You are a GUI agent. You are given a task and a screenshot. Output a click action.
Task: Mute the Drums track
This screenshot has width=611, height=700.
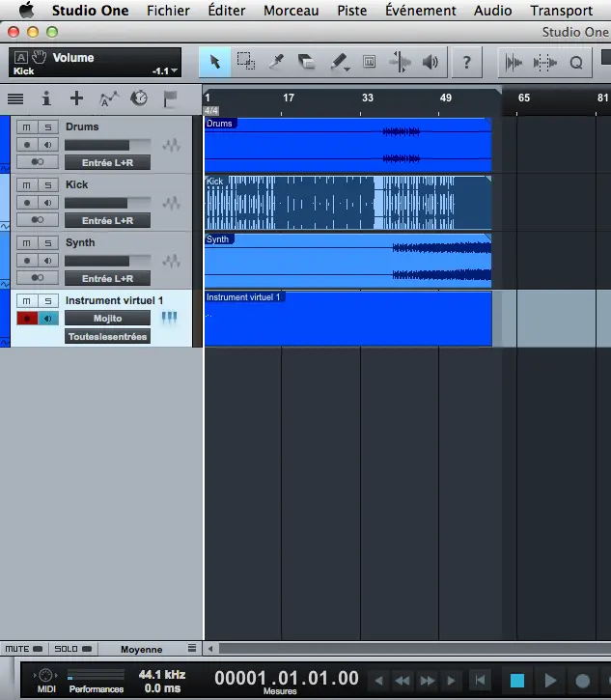click(27, 127)
